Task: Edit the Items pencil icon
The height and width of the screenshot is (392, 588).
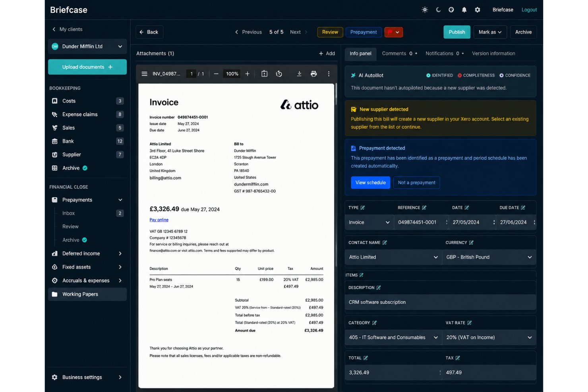Action: click(362, 275)
